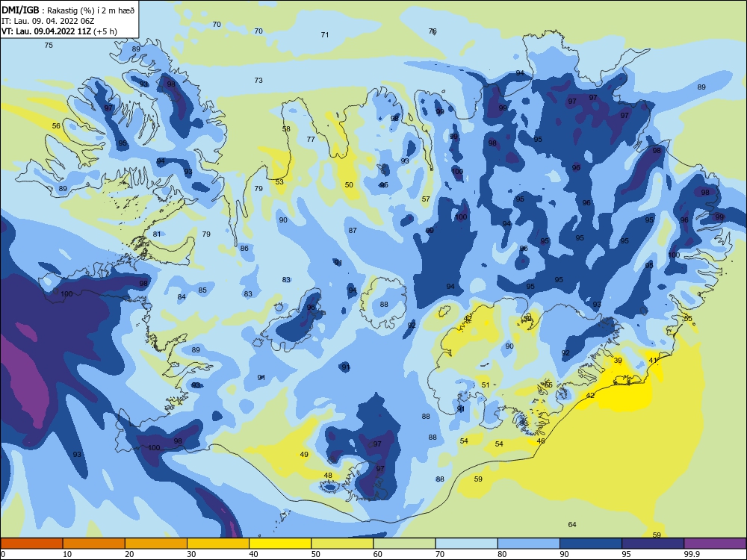Click the map value '48' near the south coast

pos(328,475)
